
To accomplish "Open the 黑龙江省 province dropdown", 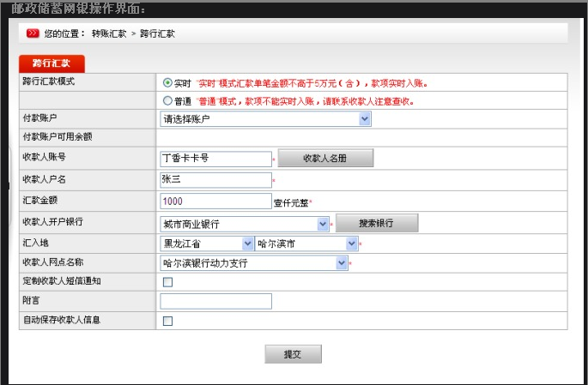I will pyautogui.click(x=206, y=244).
